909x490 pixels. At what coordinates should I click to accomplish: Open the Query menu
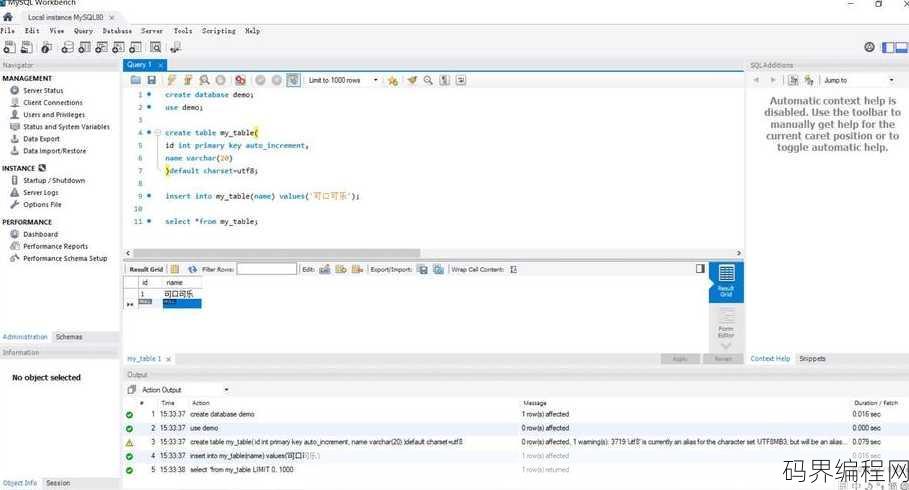(x=83, y=31)
